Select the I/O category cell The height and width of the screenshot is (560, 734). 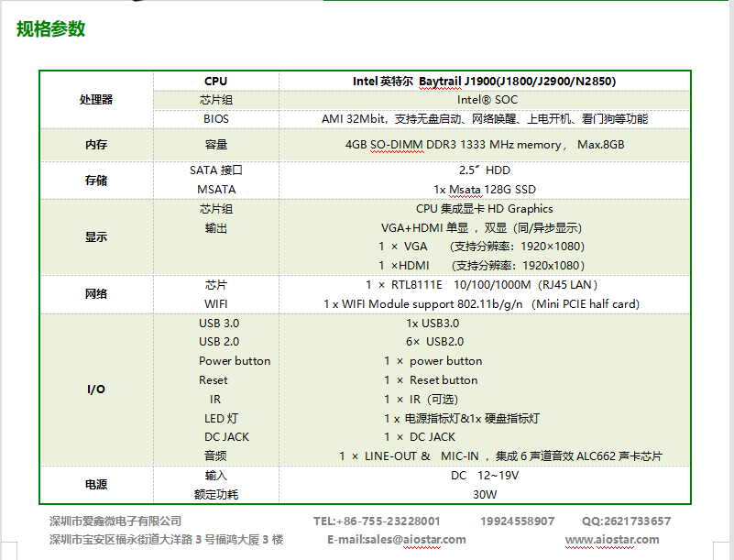click(x=96, y=390)
